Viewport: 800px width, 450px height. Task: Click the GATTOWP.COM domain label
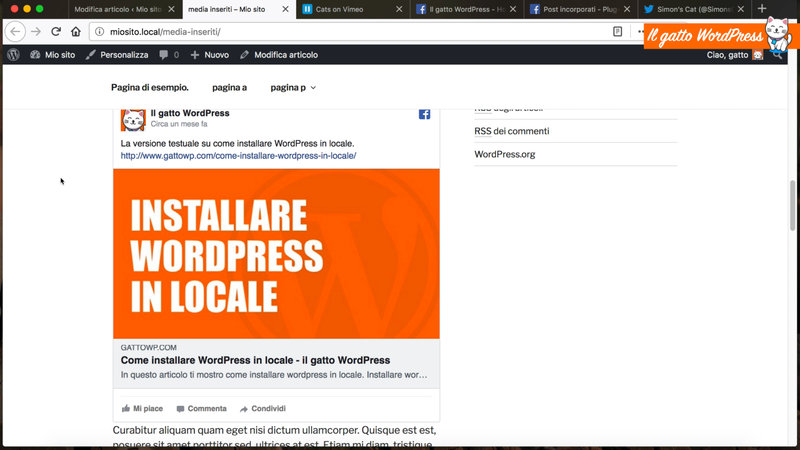[x=148, y=347]
